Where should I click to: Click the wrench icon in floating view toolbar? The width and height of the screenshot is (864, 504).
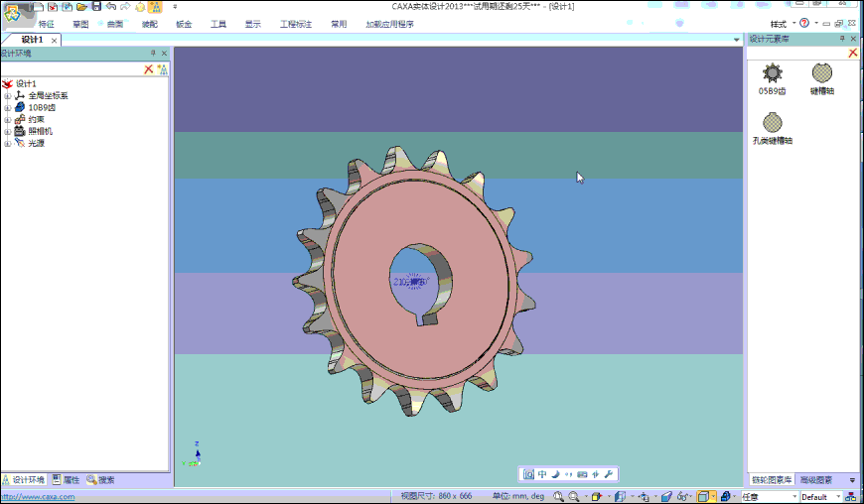point(609,474)
